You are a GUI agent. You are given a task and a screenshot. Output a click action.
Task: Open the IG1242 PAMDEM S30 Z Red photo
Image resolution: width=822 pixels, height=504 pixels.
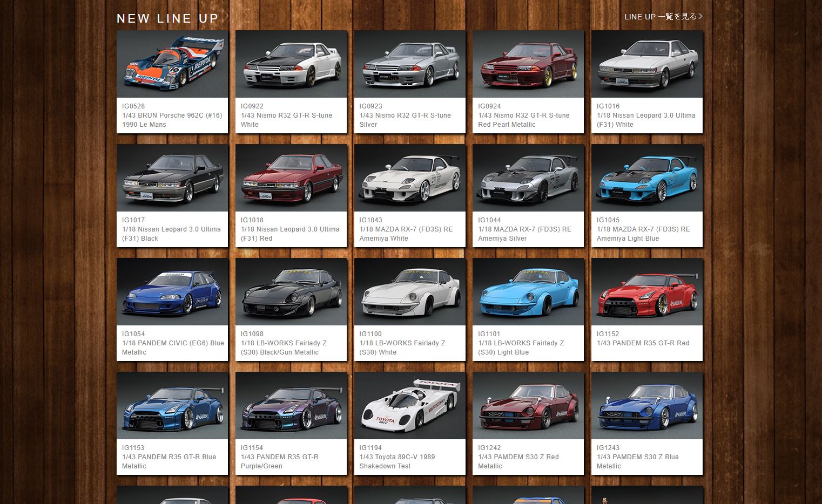tap(528, 406)
